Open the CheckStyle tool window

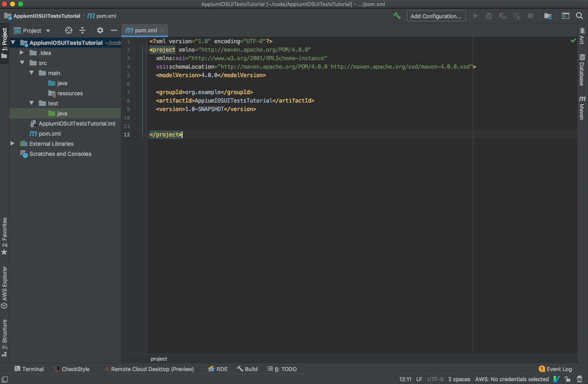(x=72, y=369)
